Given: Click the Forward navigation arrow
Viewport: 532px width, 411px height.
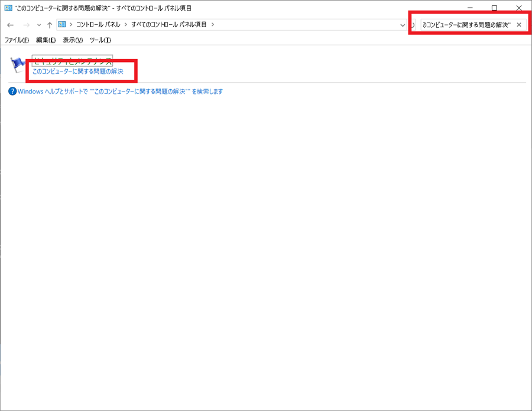Looking at the screenshot, I should coord(26,25).
